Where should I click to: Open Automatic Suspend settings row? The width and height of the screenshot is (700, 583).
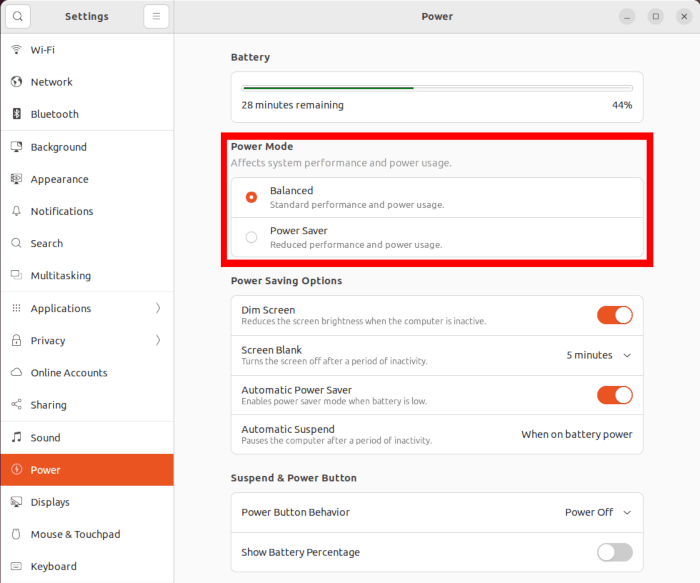[437, 434]
